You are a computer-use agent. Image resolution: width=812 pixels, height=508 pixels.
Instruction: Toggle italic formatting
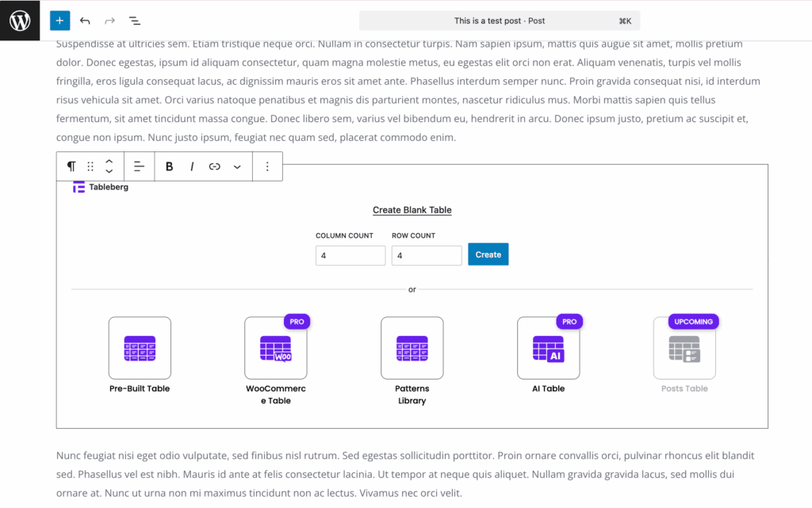[192, 166]
